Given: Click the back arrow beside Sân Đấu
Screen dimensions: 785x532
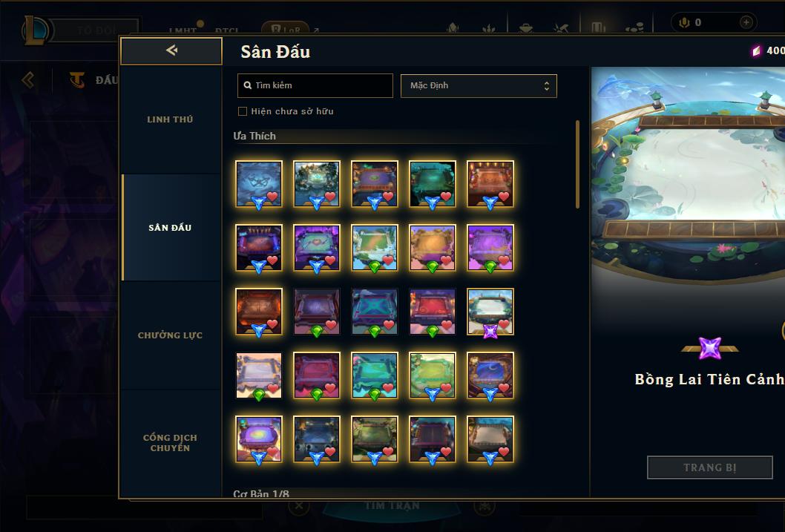Looking at the screenshot, I should pyautogui.click(x=171, y=50).
